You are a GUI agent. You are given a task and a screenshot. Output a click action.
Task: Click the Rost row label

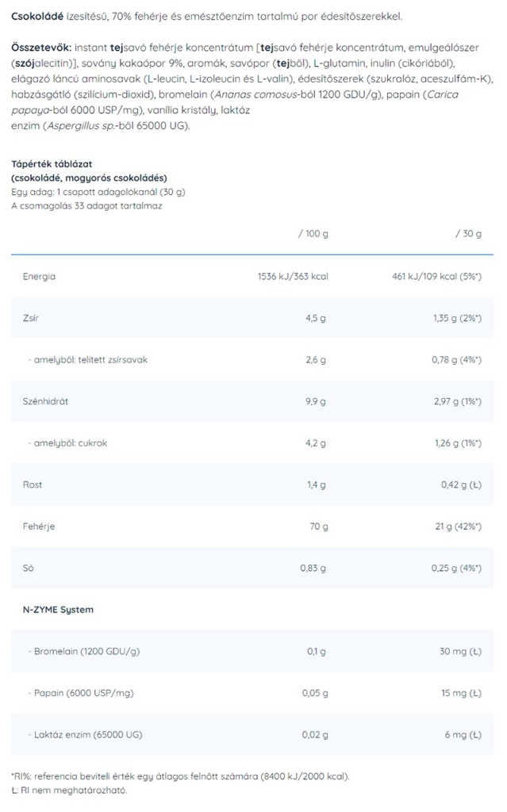(x=33, y=484)
